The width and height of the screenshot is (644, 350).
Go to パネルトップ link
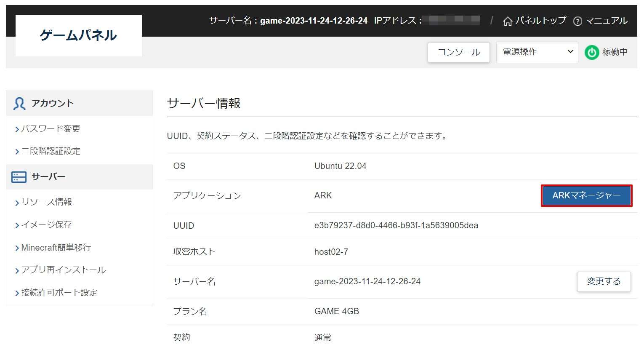point(540,21)
